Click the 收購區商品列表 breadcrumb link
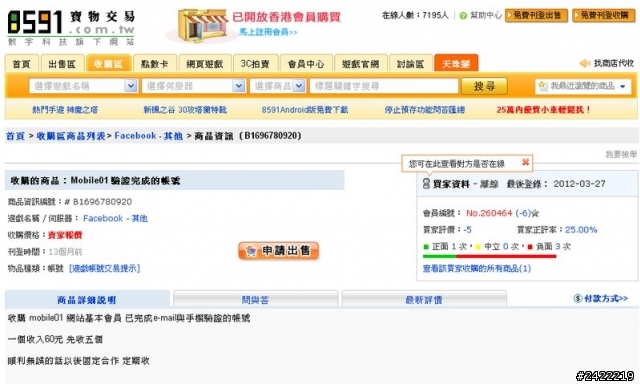640x384 pixels. click(71, 136)
